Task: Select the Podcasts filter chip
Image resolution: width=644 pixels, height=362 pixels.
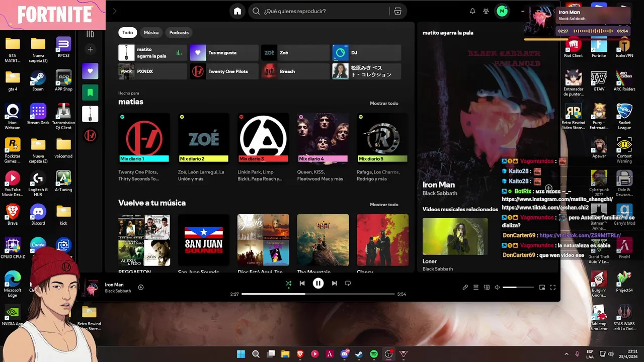Action: [x=179, y=33]
